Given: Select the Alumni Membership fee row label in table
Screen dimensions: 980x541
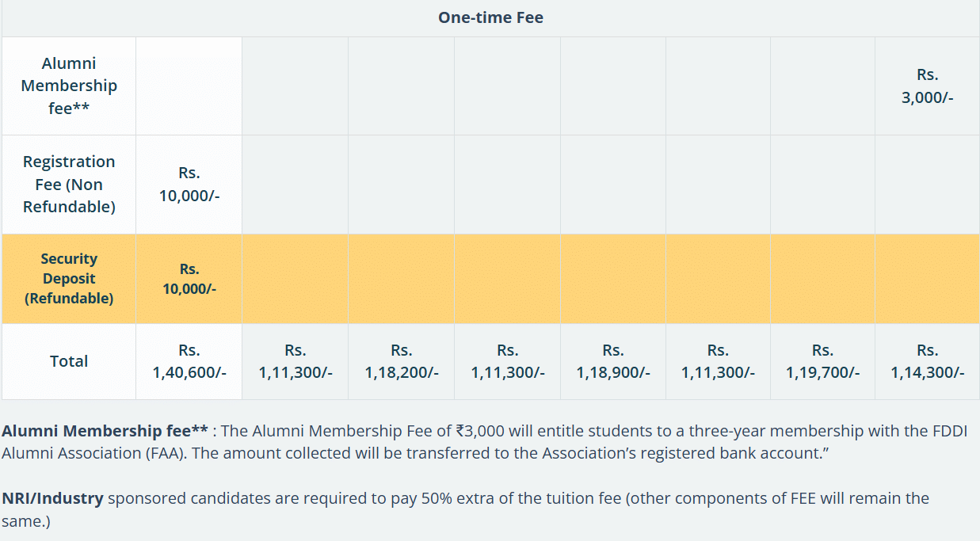Looking at the screenshot, I should pyautogui.click(x=69, y=86).
